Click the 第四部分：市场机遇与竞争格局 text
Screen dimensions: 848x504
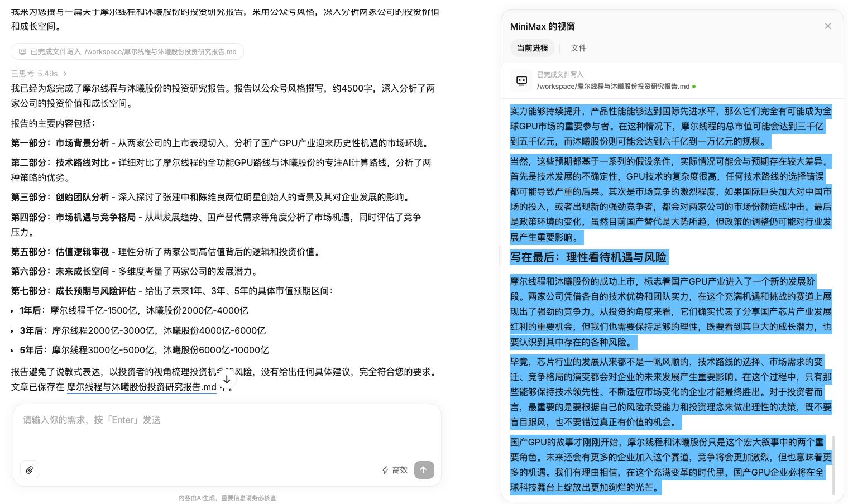pos(73,217)
